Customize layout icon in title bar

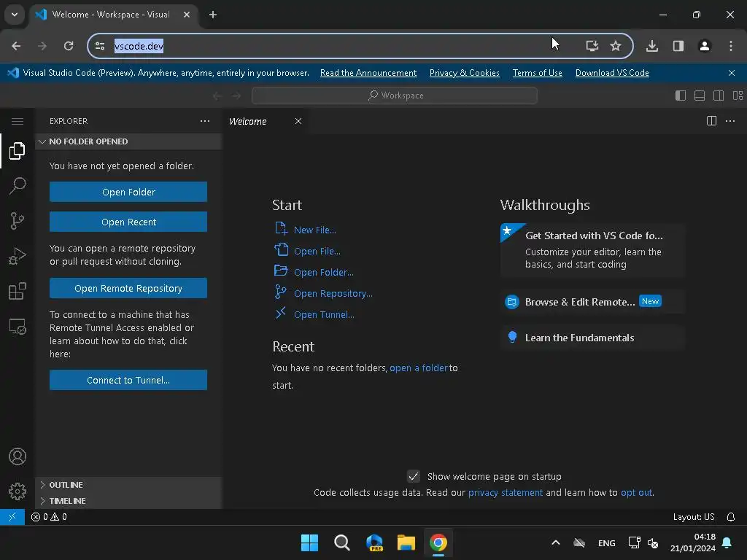point(738,96)
